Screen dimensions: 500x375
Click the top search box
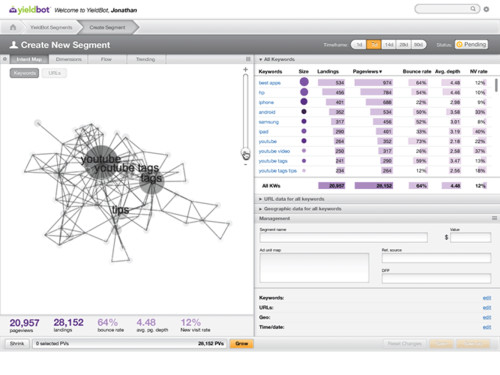[x=447, y=9]
